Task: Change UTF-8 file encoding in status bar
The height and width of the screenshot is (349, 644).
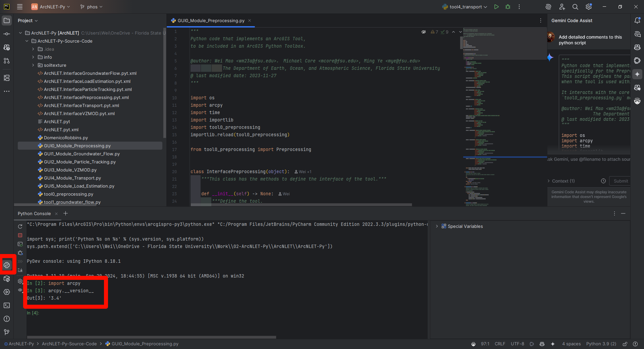Action: tap(517, 344)
